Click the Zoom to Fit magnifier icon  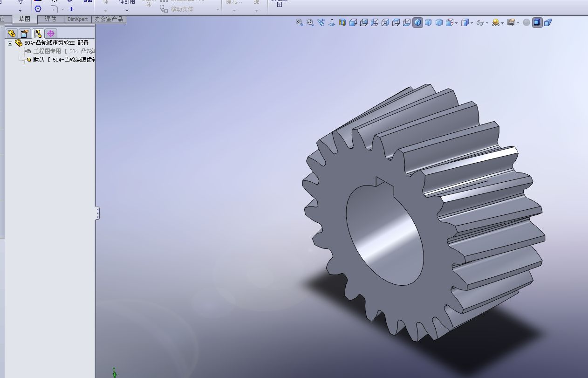(x=300, y=22)
